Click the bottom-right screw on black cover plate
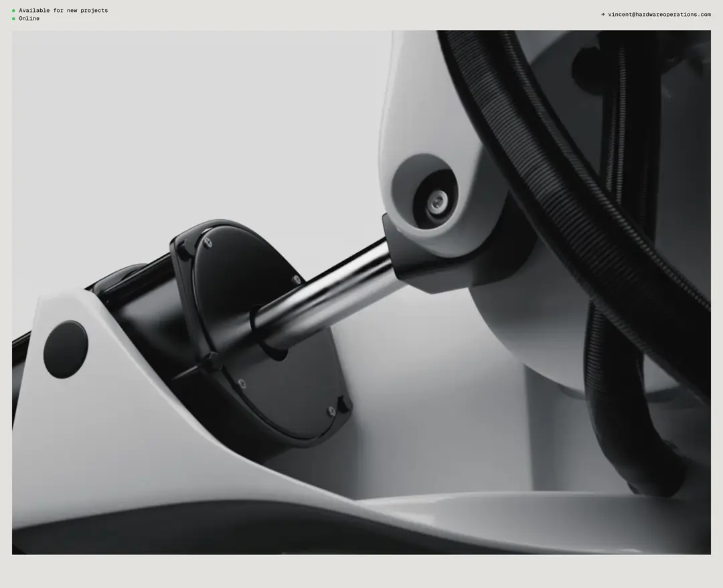Viewport: 723px width, 588px height. (x=331, y=411)
